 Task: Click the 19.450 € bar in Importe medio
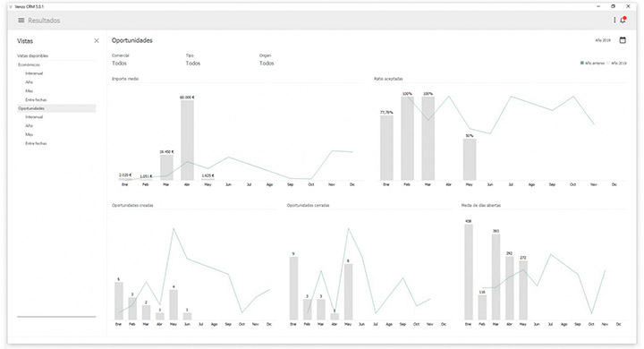click(x=166, y=167)
